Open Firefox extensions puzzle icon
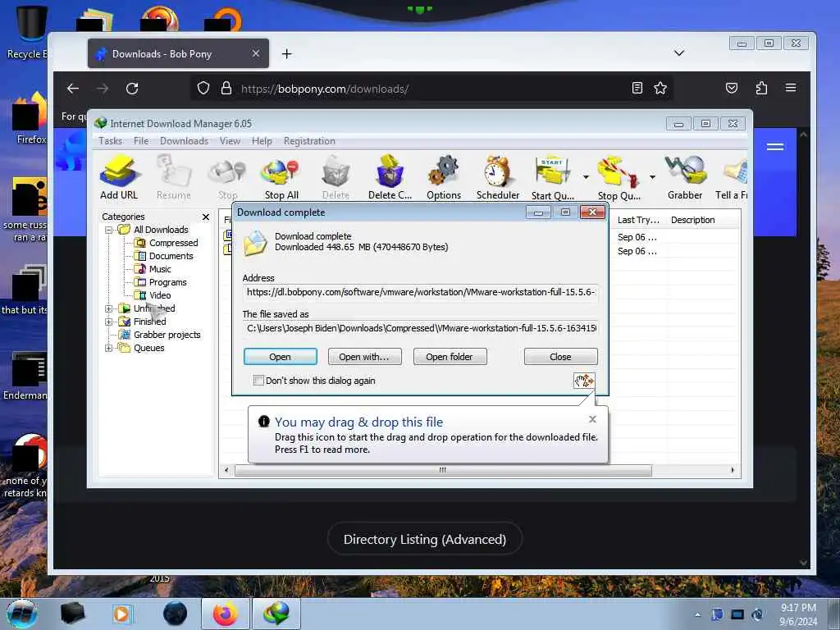Viewport: 840px width, 630px height. 761,88
